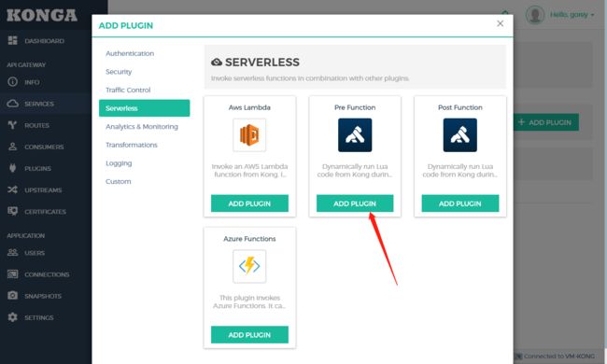Open Upstreams label in sidebar
Screen dimensions: 607x364
(43, 189)
